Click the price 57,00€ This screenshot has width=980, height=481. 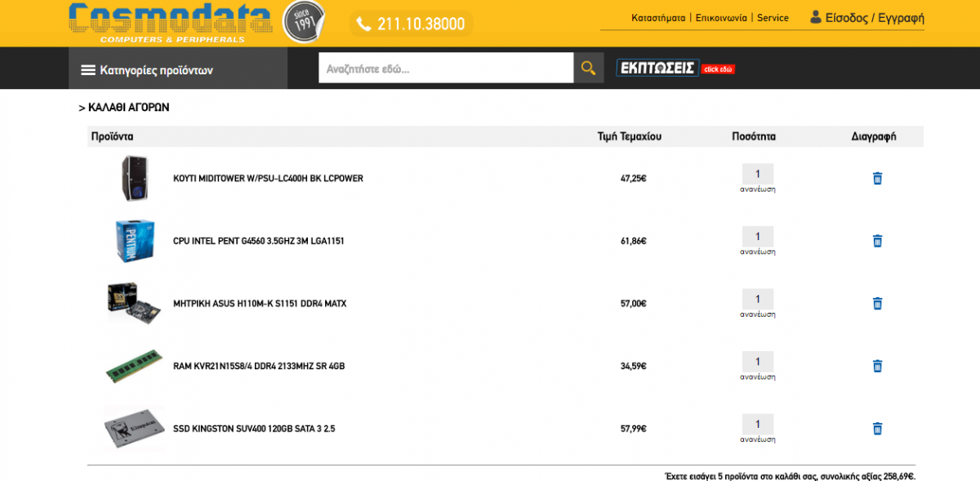(x=633, y=304)
